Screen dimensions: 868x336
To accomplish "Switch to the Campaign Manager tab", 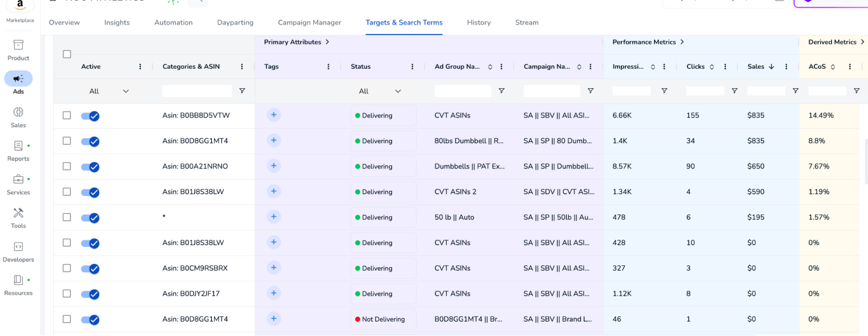I will click(x=310, y=23).
